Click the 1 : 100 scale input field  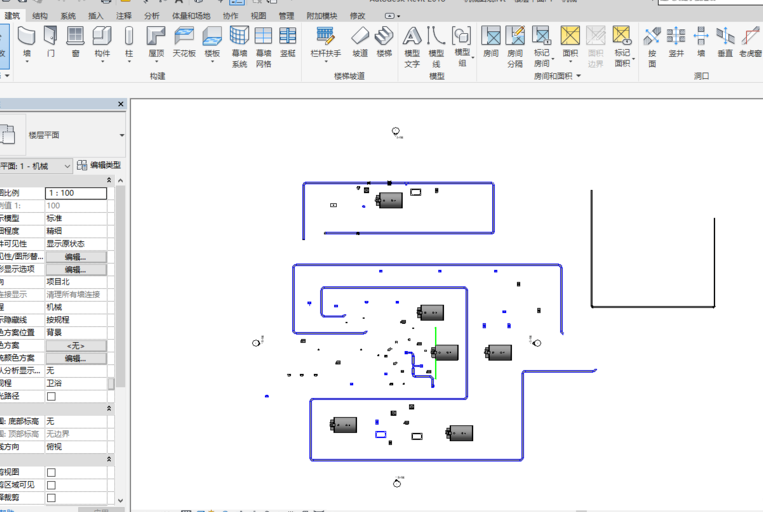tap(76, 193)
